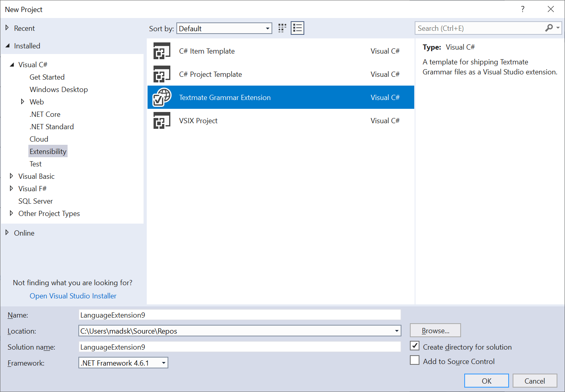The width and height of the screenshot is (565, 392).
Task: Open Visual Studio Installer link
Action: [x=73, y=296]
